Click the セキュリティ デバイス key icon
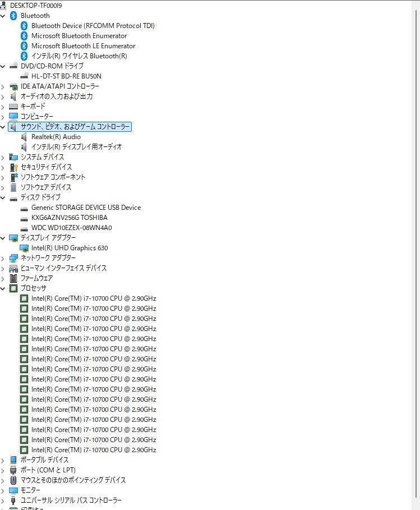The image size is (420, 510). click(13, 167)
